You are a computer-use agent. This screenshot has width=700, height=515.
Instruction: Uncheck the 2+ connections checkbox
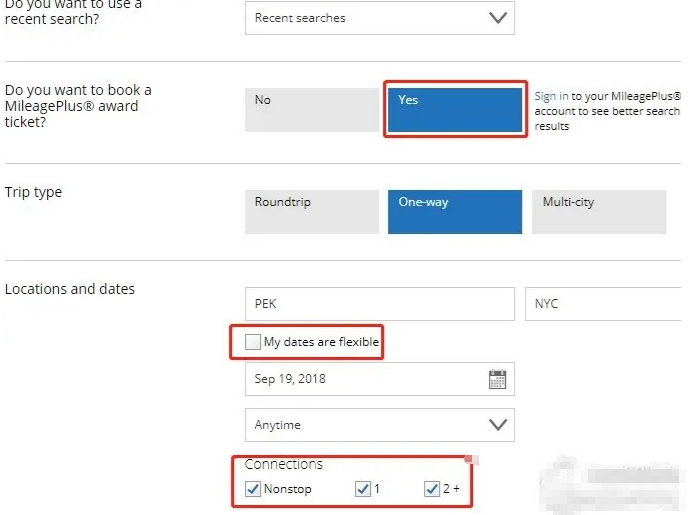click(432, 489)
